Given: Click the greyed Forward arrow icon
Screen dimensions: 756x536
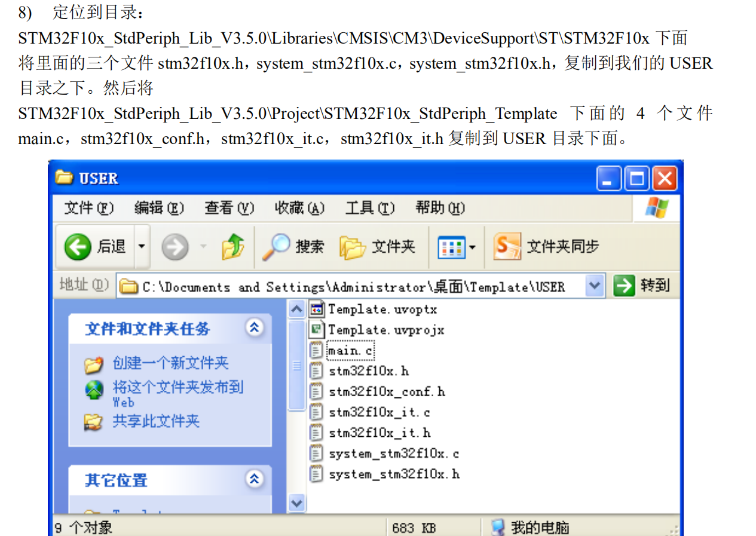Looking at the screenshot, I should click(175, 246).
